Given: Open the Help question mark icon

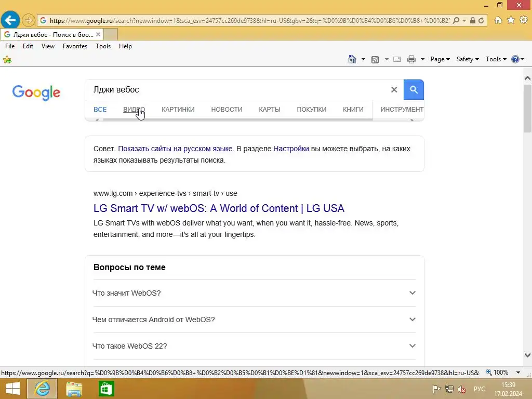Looking at the screenshot, I should pyautogui.click(x=515, y=59).
